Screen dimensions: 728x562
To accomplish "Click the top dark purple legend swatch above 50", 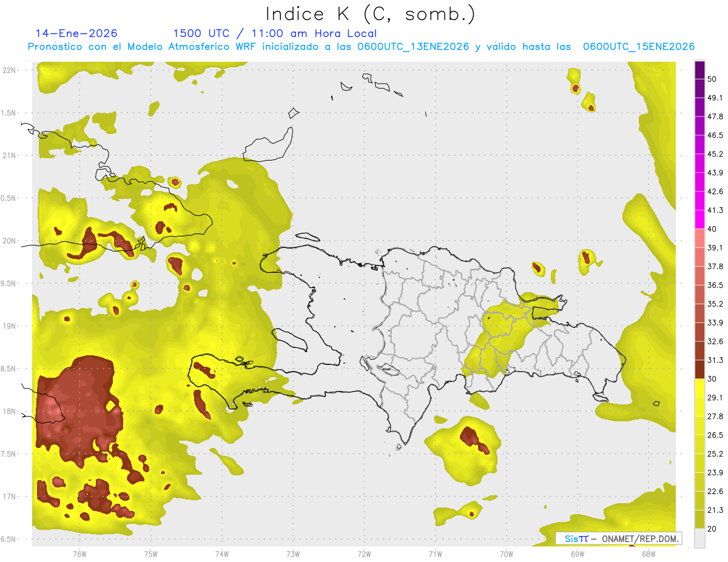I will click(700, 70).
